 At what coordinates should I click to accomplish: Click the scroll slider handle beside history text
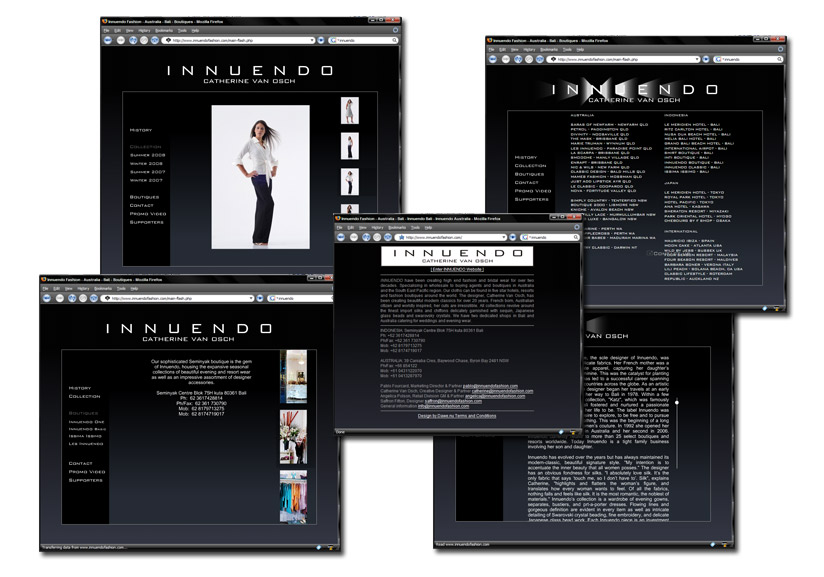[677, 403]
